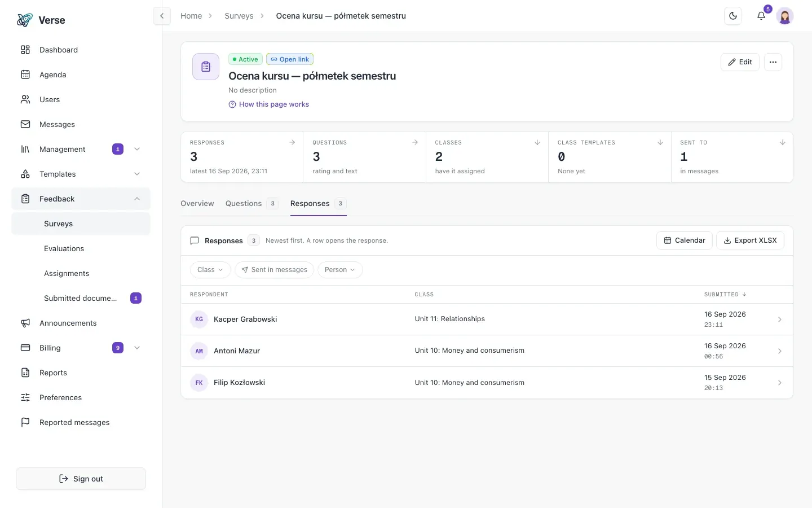Click the survey clipboard icon tile
Image resolution: width=812 pixels, height=508 pixels.
click(206, 67)
